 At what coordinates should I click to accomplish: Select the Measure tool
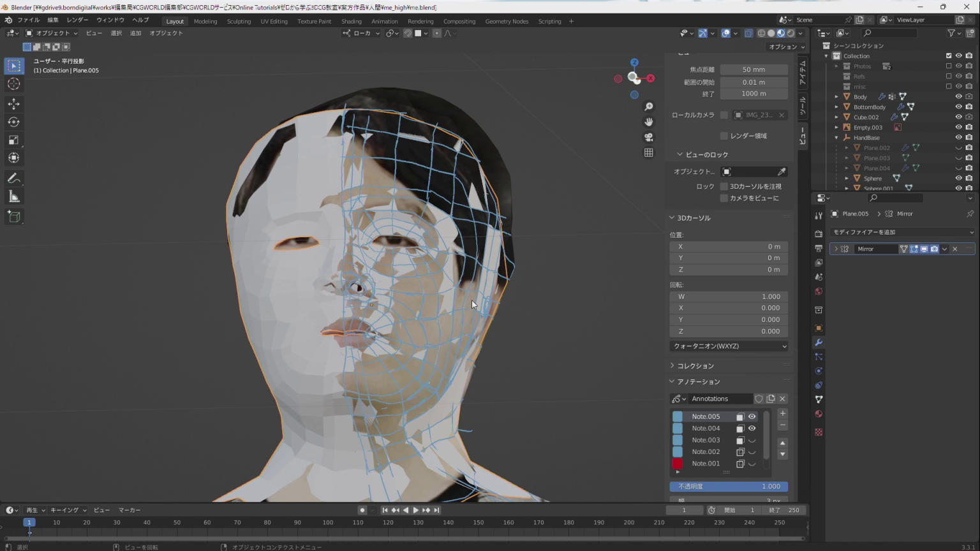(13, 197)
